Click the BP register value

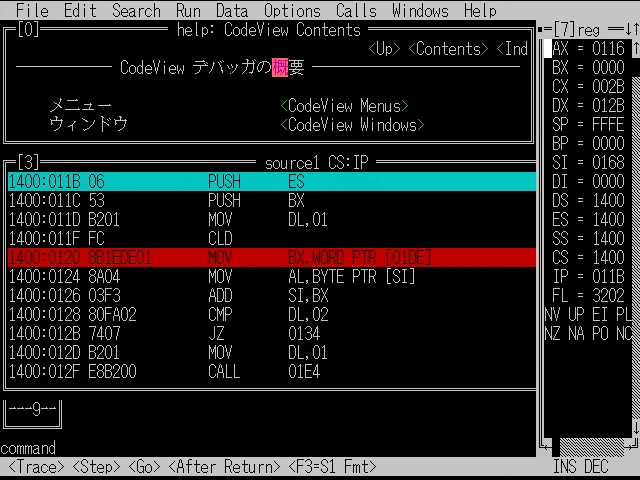tap(608, 144)
